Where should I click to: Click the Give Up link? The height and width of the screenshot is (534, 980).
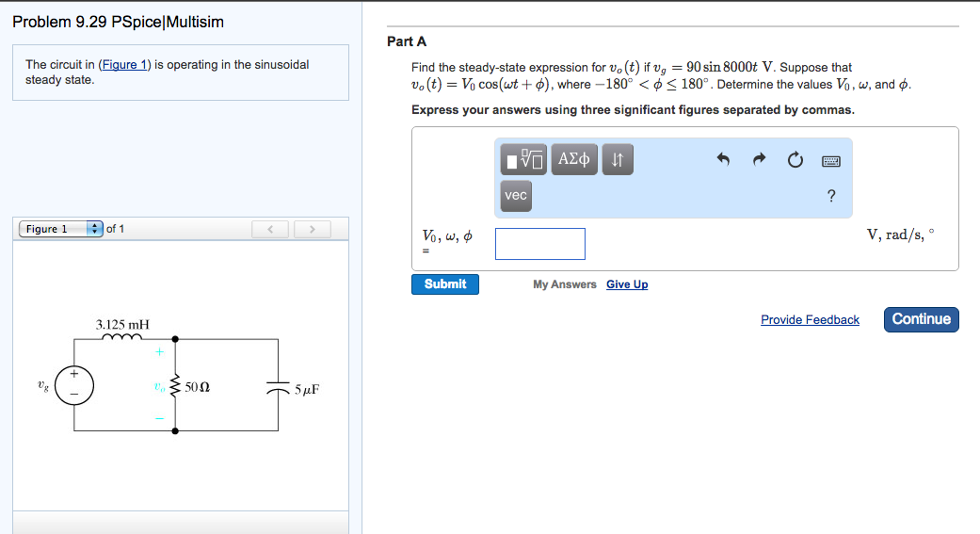pos(627,284)
